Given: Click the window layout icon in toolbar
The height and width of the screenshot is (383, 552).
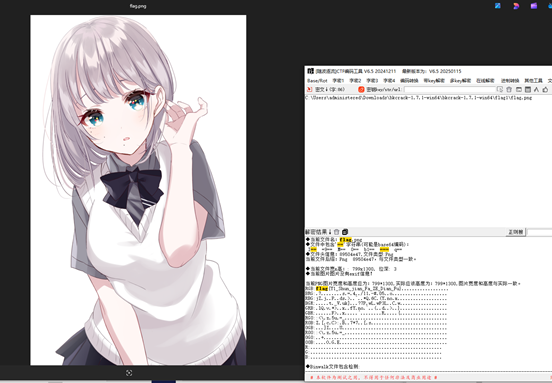Looking at the screenshot, I should tap(519, 89).
